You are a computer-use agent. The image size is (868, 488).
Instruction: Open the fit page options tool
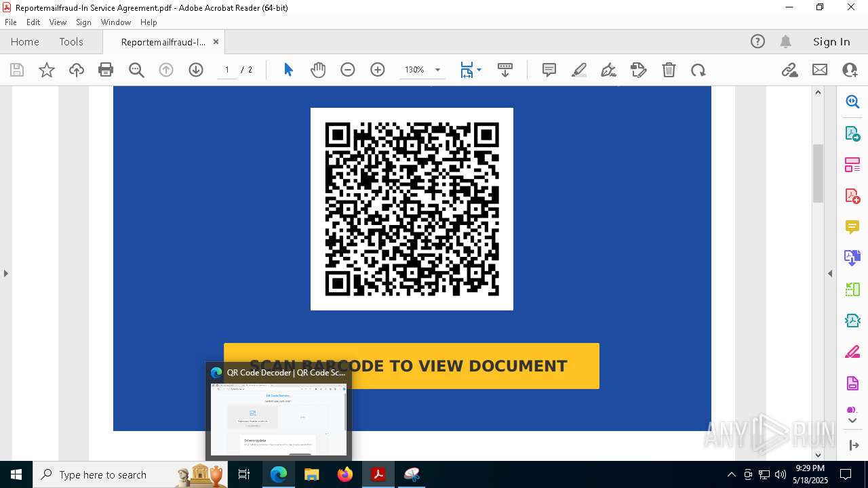pos(471,70)
